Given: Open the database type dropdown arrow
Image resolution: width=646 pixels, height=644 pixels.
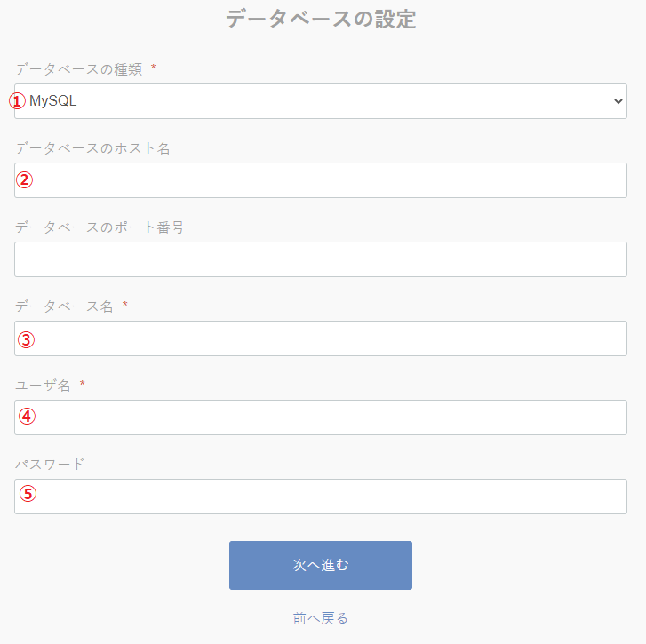Looking at the screenshot, I should 618,101.
